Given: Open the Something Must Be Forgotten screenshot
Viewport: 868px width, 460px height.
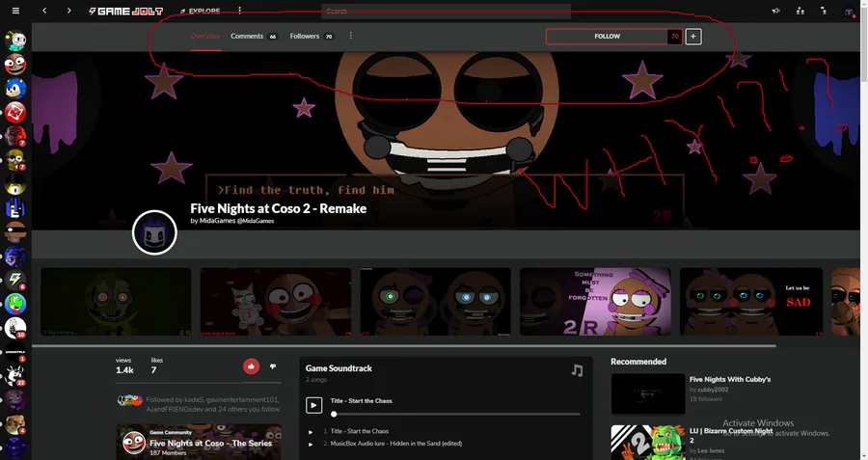Looking at the screenshot, I should pyautogui.click(x=595, y=302).
